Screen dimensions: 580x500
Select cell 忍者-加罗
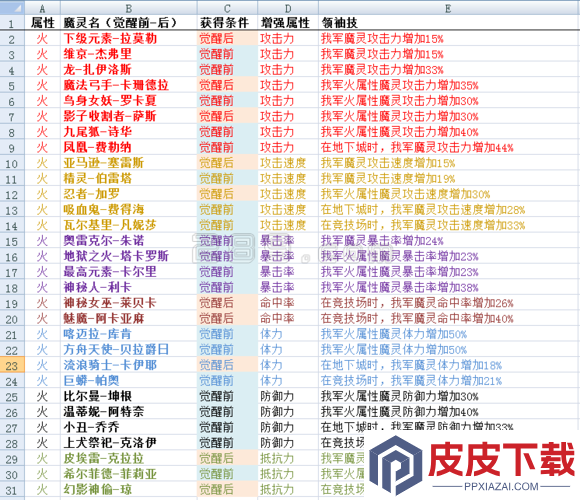click(129, 194)
